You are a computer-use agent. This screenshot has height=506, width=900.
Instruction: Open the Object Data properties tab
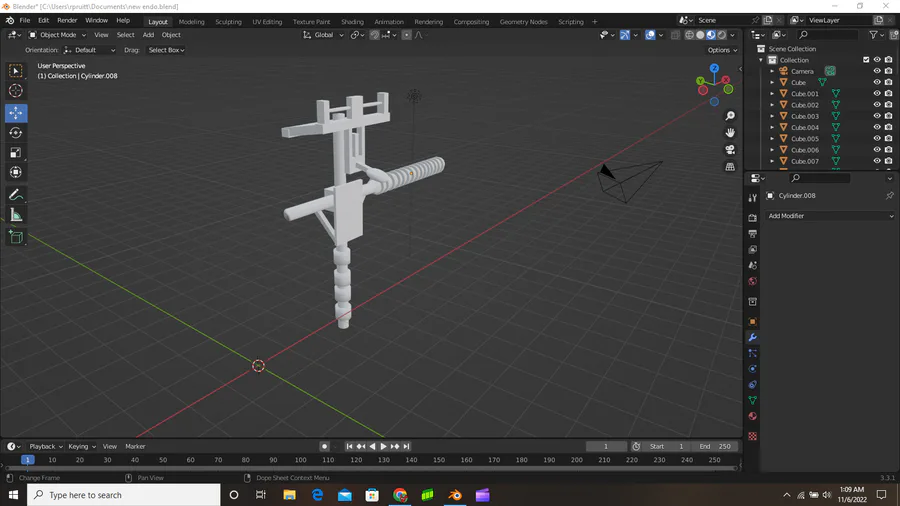click(x=752, y=400)
